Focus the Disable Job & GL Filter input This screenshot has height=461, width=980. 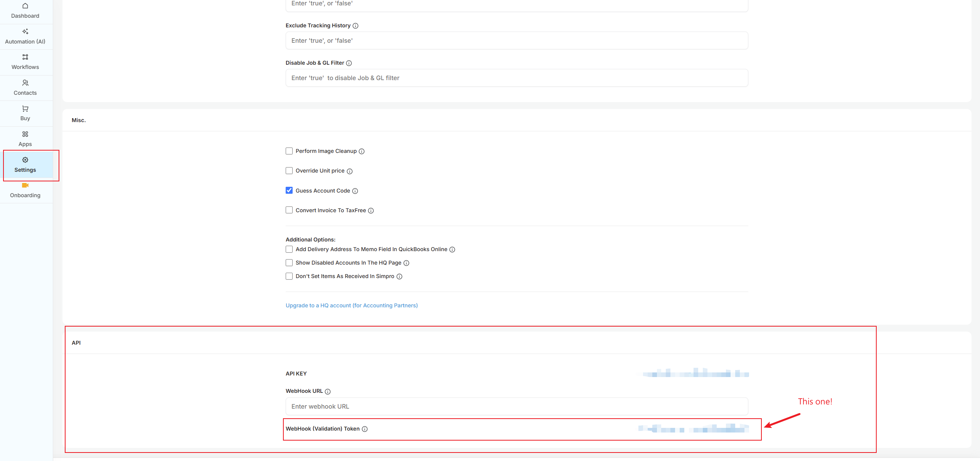click(517, 78)
